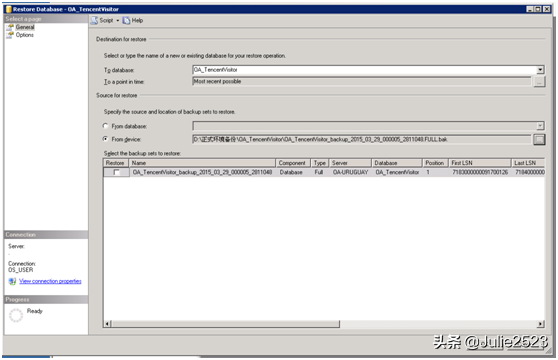Click the point in time browse button
This screenshot has width=558, height=360.
[x=539, y=82]
